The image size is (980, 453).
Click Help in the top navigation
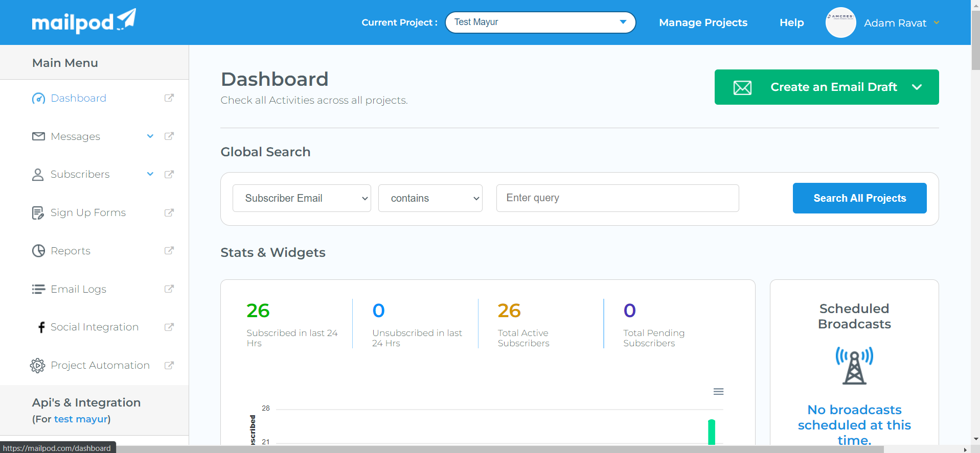(791, 22)
